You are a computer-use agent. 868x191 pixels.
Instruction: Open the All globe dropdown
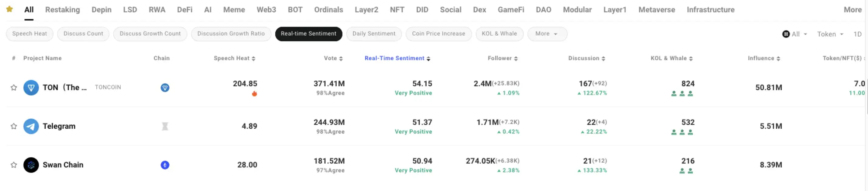click(x=794, y=34)
